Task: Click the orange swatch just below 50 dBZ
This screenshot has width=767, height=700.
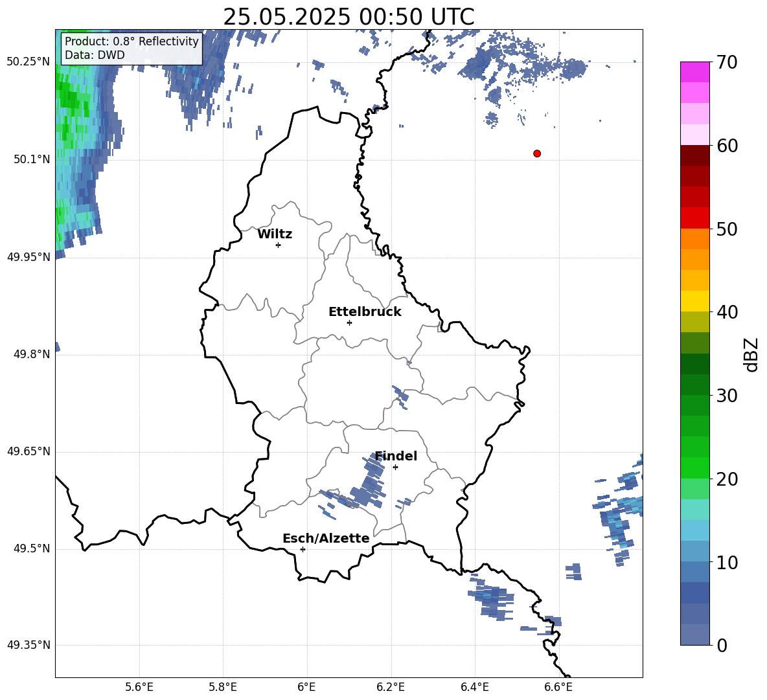Action: point(695,239)
